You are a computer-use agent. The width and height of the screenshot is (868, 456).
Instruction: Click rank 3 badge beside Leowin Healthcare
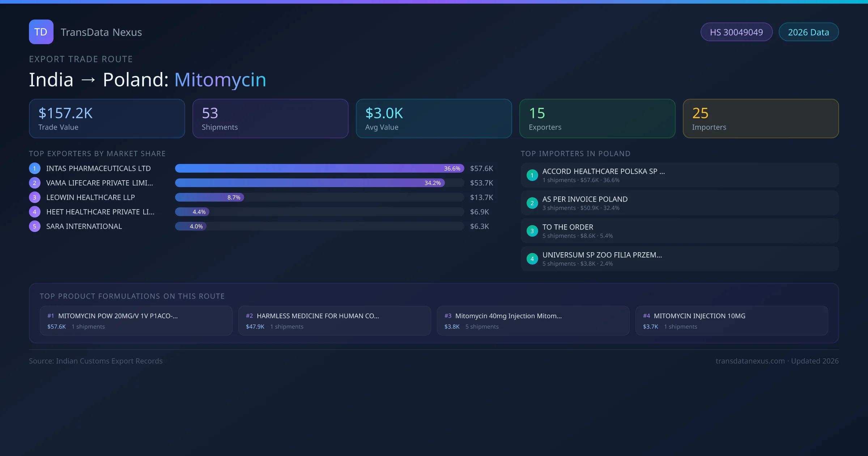coord(35,197)
